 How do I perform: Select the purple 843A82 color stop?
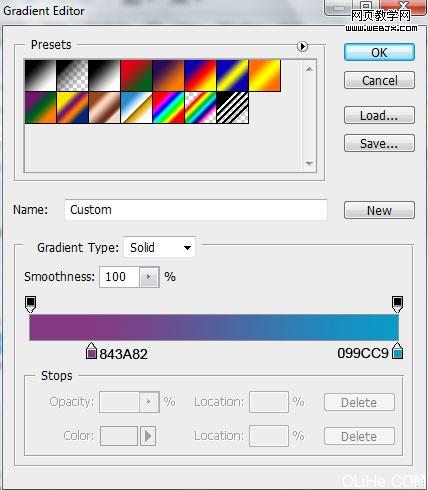[x=91, y=351]
